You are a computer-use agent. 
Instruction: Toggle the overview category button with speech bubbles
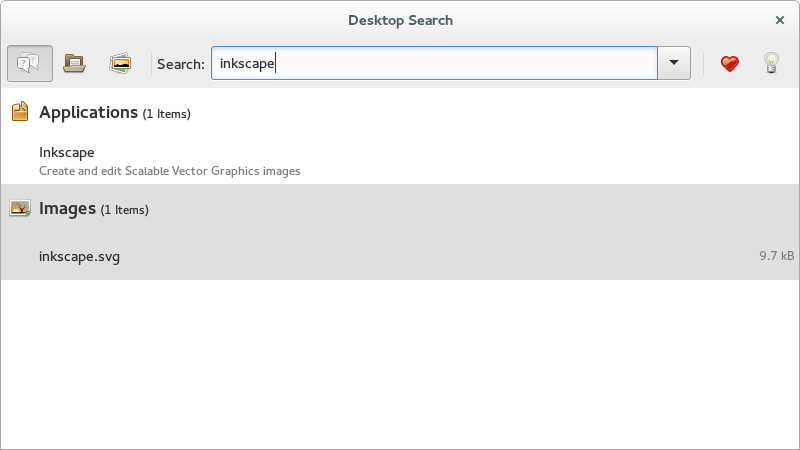pyautogui.click(x=30, y=63)
